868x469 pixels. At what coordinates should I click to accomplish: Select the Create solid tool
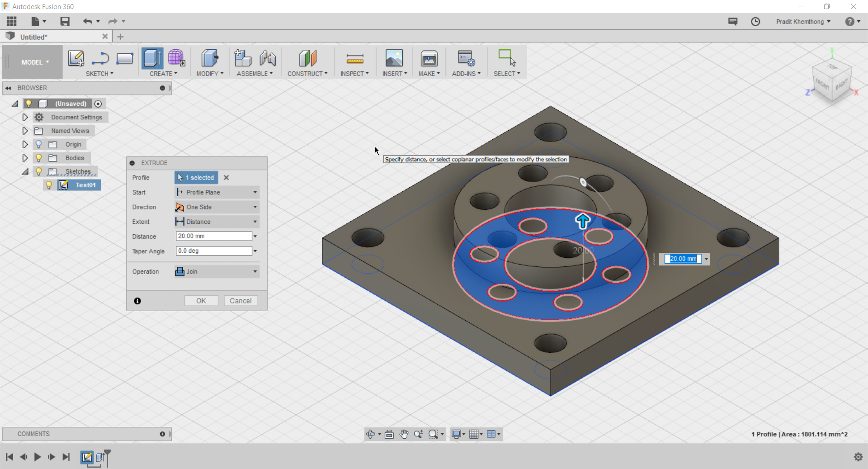coord(152,58)
